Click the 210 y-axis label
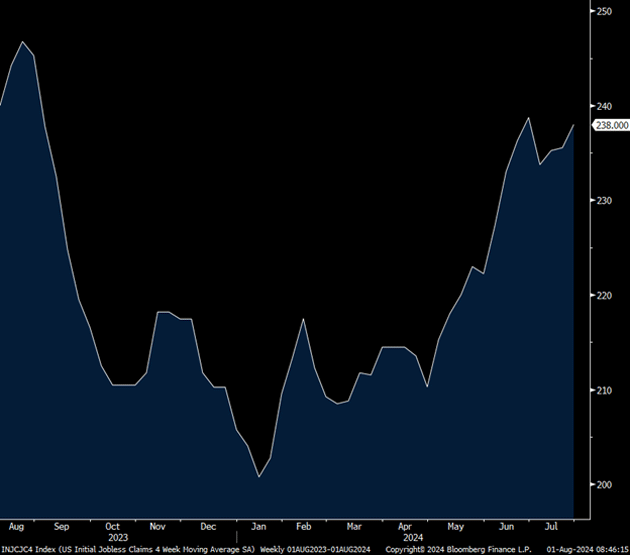Screen dimensions: 630x555 604,390
